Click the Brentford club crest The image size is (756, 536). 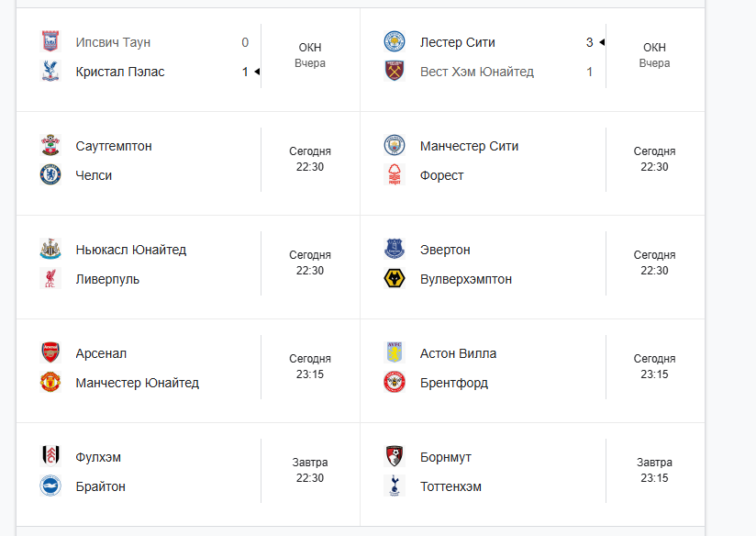click(395, 383)
